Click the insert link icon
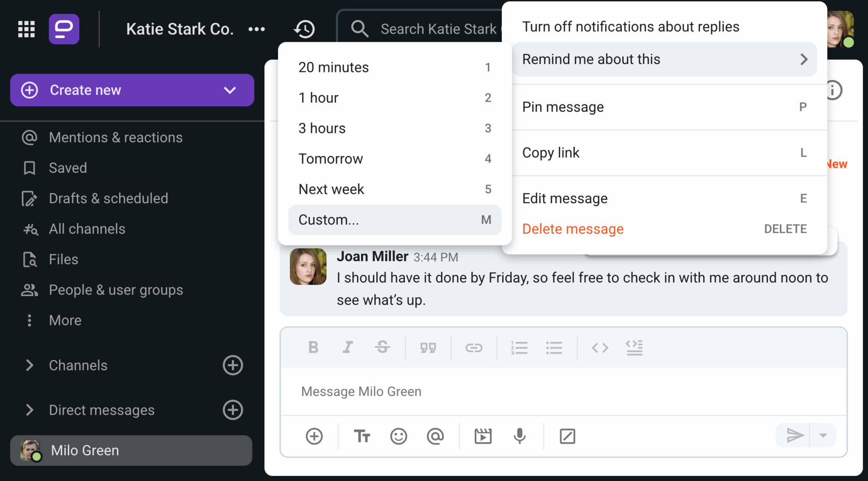The height and width of the screenshot is (481, 868). (473, 348)
